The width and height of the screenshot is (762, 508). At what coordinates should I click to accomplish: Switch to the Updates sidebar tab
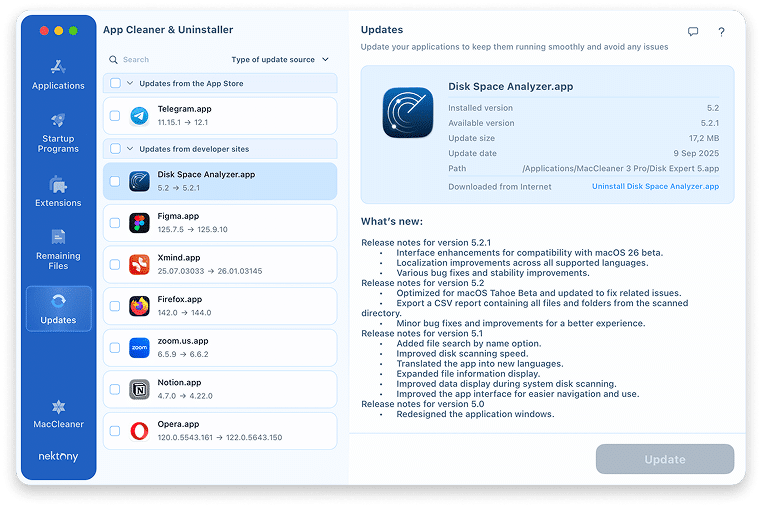(x=58, y=308)
